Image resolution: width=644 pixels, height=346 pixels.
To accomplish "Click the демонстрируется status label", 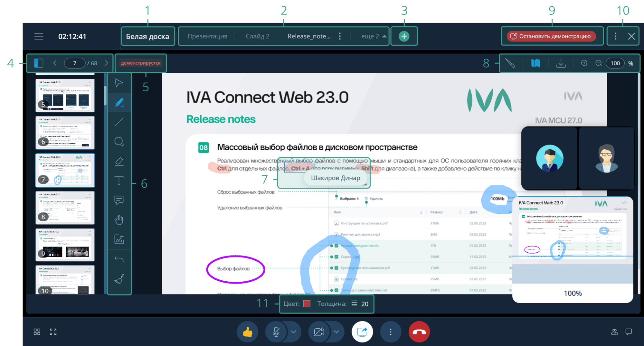I will 141,63.
